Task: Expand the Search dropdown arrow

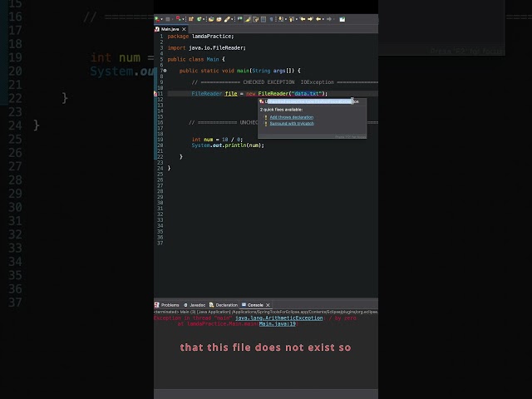Action: click(232, 19)
